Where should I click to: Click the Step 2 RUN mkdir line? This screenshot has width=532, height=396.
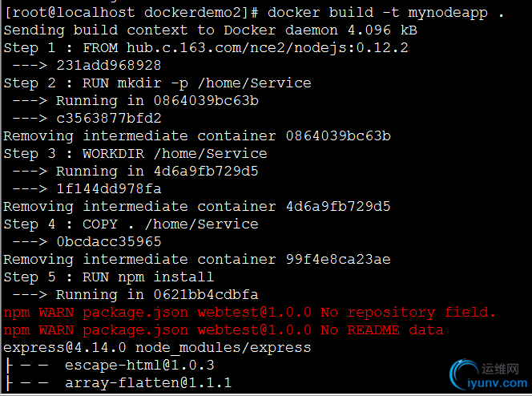pyautogui.click(x=157, y=83)
